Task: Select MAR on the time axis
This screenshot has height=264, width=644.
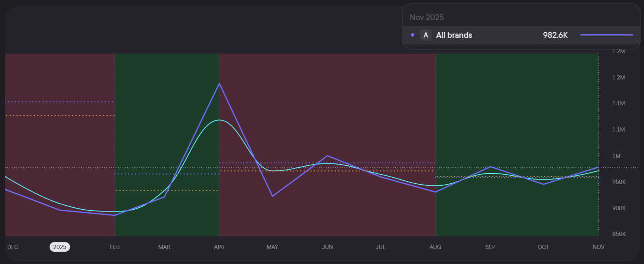Action: [164, 247]
